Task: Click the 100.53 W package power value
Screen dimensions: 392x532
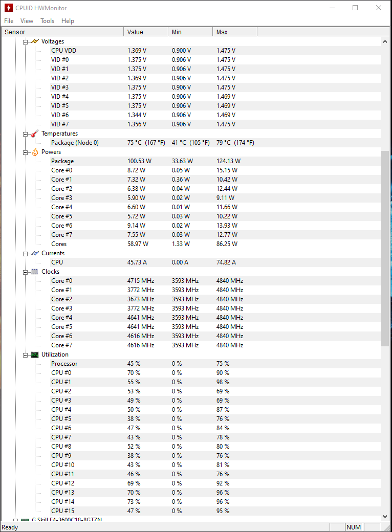Action: pos(139,161)
